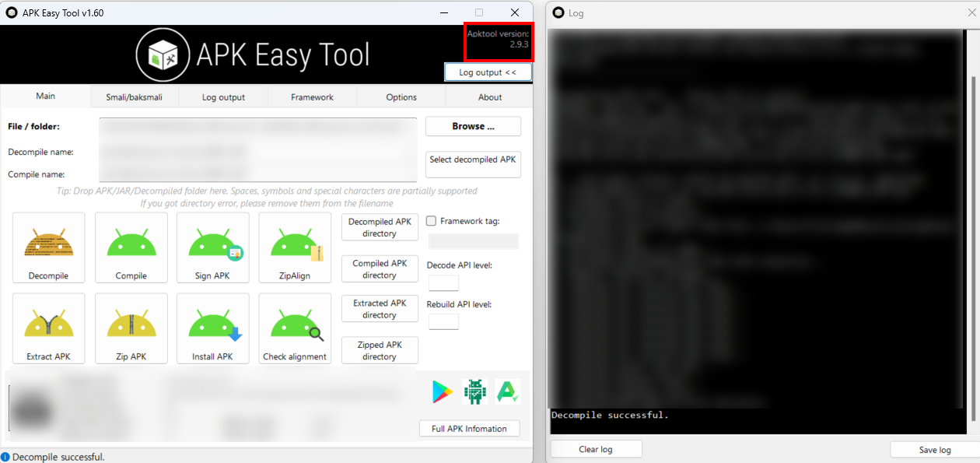This screenshot has height=463, width=980.
Task: Open the About tab
Action: coord(490,97)
